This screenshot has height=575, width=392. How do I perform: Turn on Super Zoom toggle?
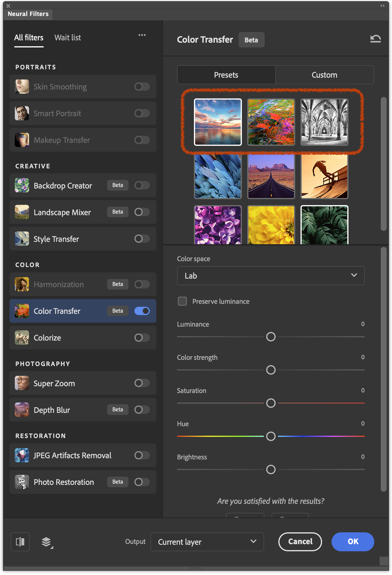tap(142, 383)
